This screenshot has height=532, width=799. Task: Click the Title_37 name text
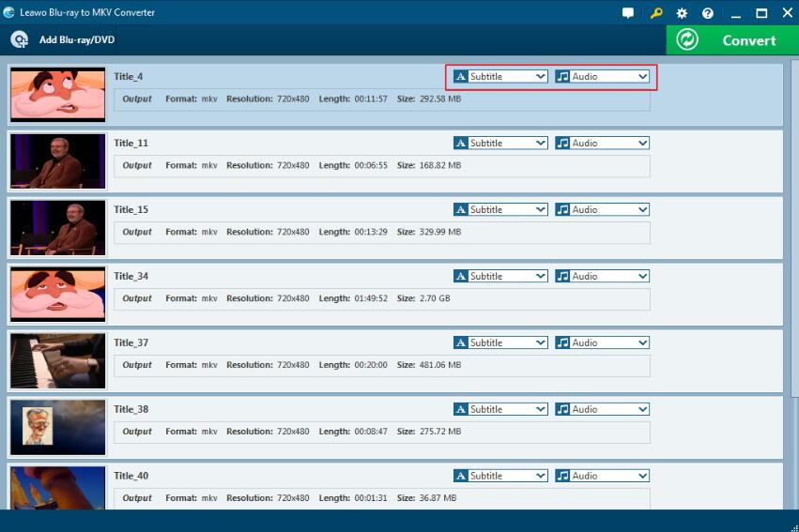[x=131, y=342]
